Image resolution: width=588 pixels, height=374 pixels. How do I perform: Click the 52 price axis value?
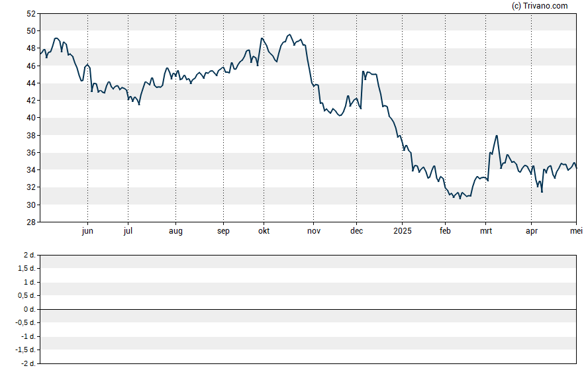31,14
